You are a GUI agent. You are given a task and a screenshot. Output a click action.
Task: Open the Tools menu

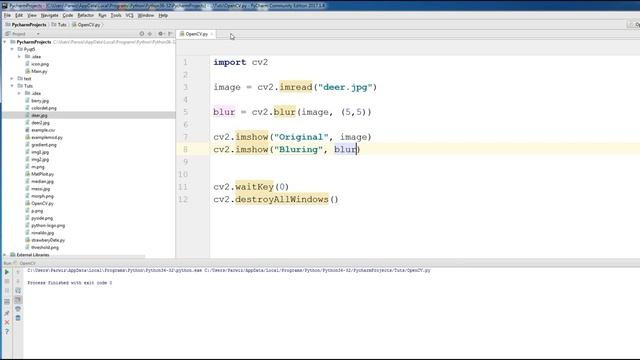pyautogui.click(x=116, y=16)
